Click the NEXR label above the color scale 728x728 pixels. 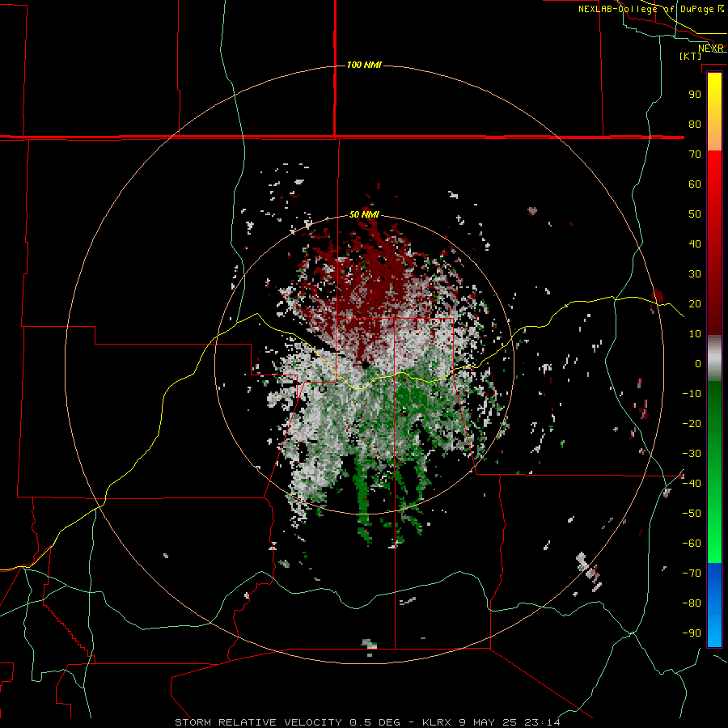click(711, 49)
